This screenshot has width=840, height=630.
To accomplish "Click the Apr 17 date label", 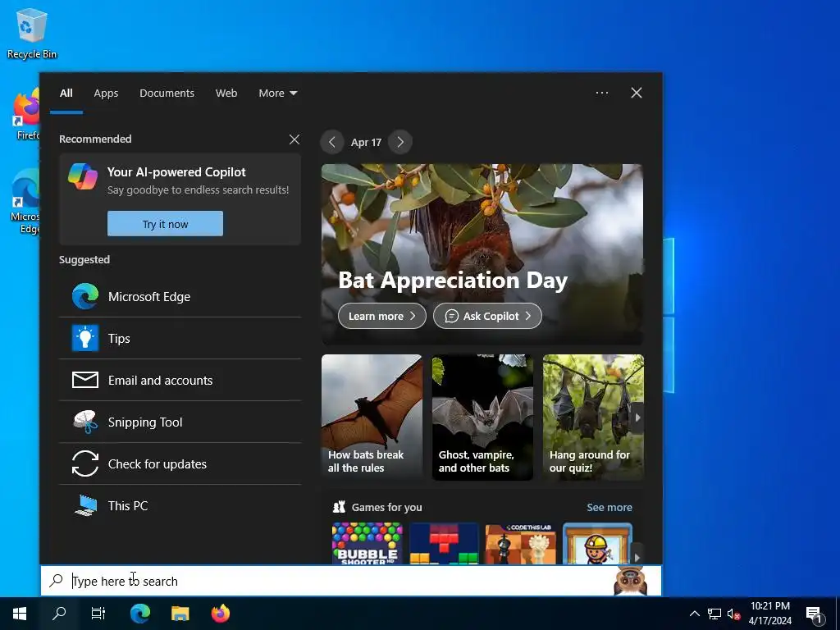I will 366,143.
